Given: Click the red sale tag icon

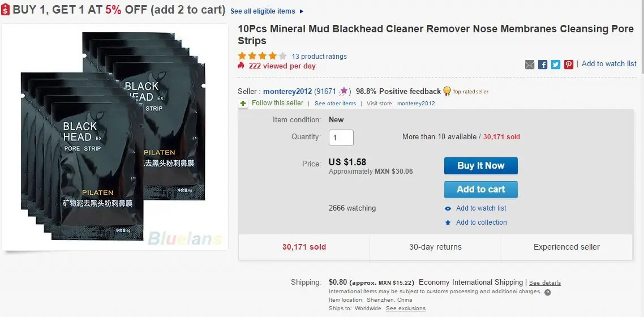Looking at the screenshot, I should click(6, 10).
